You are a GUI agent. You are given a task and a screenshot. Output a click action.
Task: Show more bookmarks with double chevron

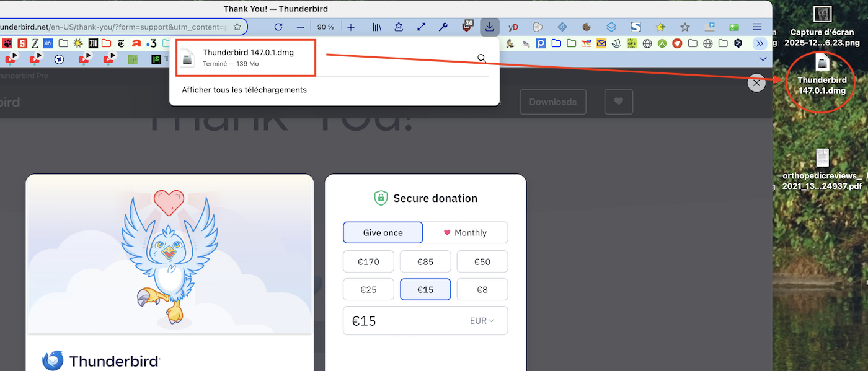click(x=759, y=43)
